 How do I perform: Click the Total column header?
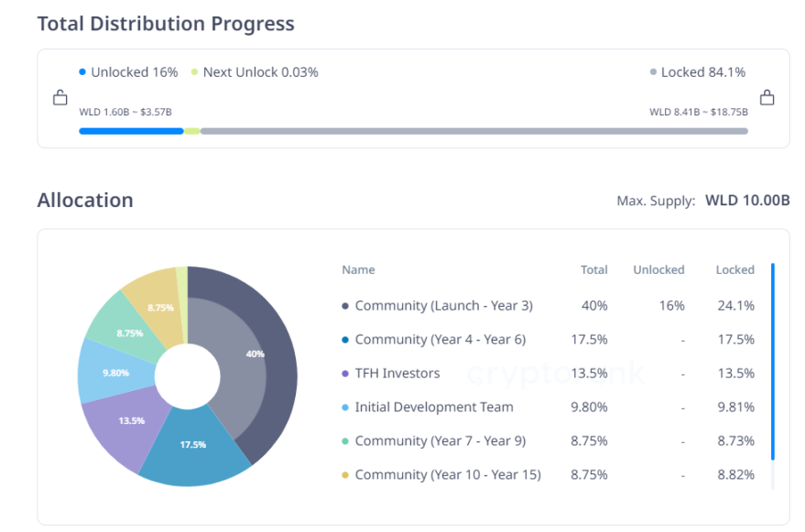pos(594,270)
